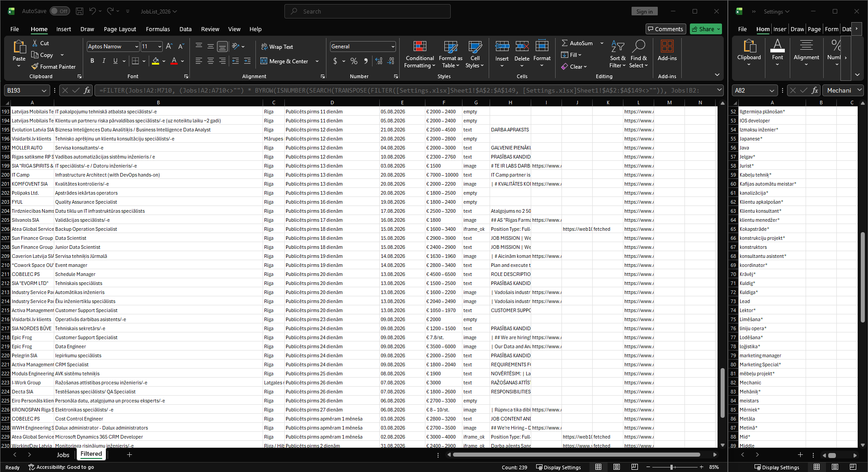Click the Undo arrow icon
The image size is (868, 472).
coord(93,11)
